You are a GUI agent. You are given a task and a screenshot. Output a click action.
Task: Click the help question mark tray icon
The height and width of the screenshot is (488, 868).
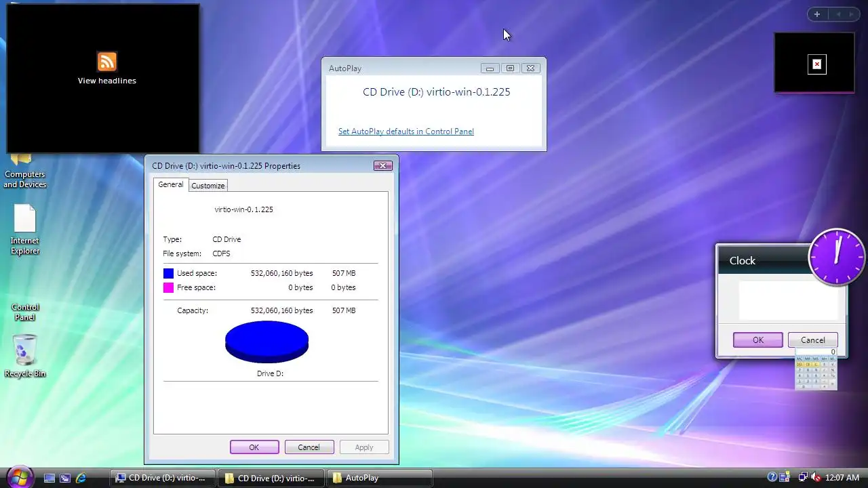pyautogui.click(x=772, y=477)
